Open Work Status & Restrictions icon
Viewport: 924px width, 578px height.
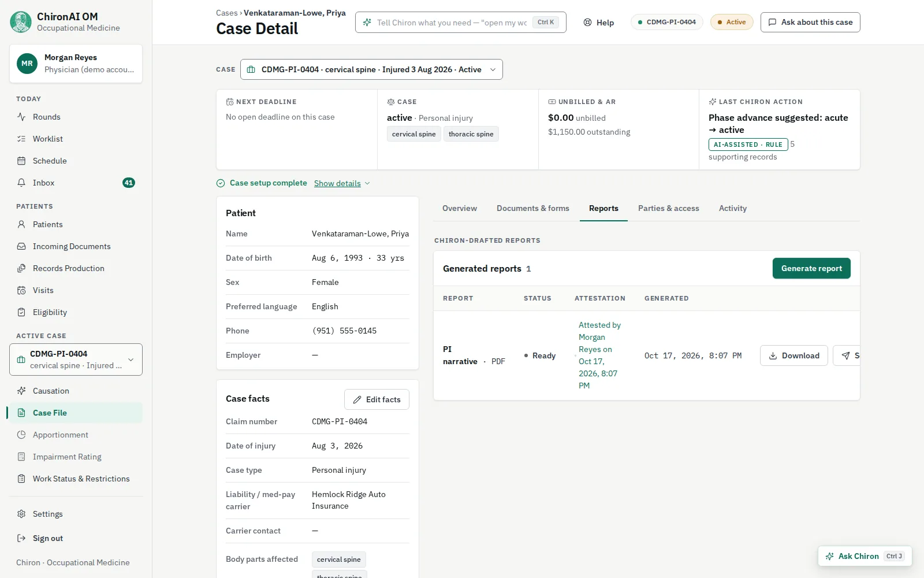(x=21, y=479)
